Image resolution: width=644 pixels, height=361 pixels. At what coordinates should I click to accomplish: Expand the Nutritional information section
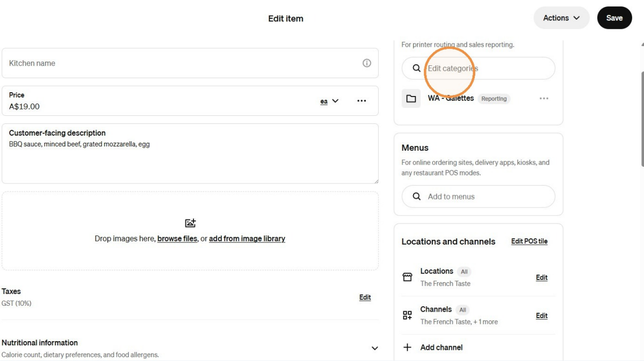click(x=375, y=348)
